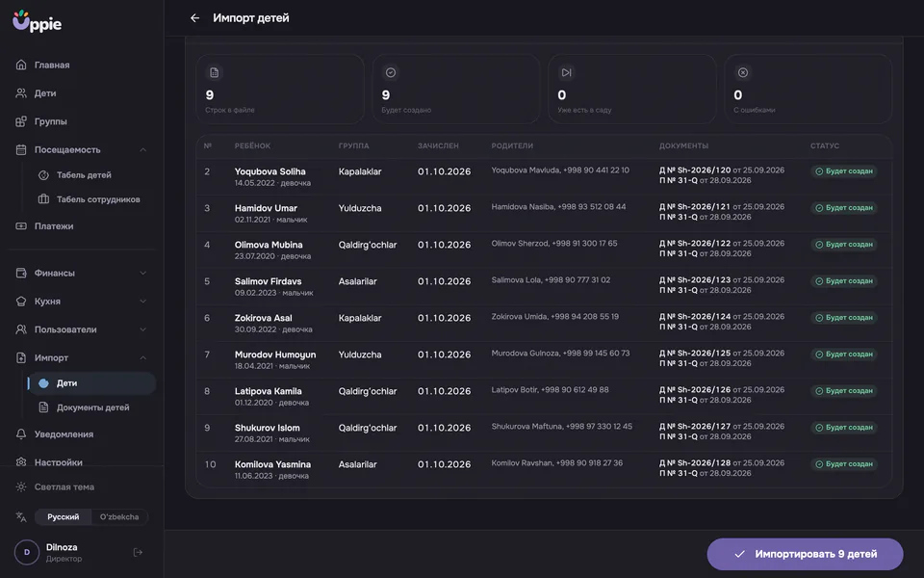Click the language translate icon

pos(21,517)
